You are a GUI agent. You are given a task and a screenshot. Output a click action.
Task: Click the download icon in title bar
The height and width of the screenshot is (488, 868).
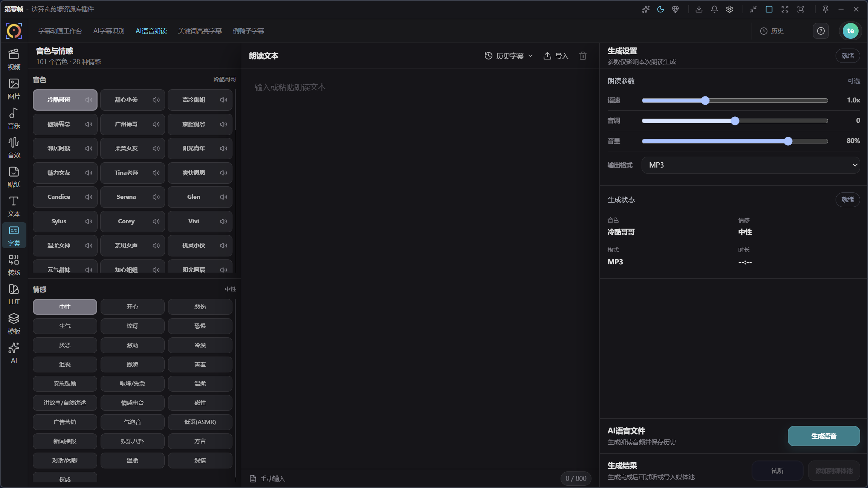click(x=699, y=9)
